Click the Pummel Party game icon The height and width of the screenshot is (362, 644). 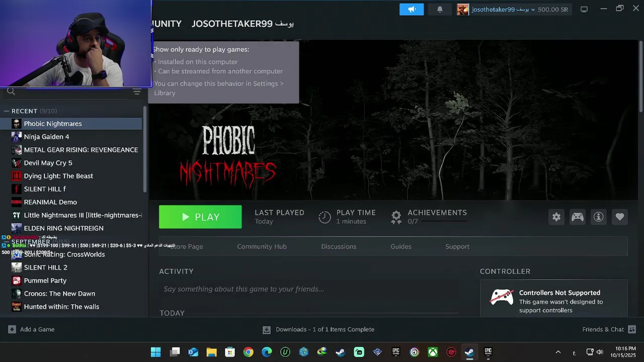[x=17, y=281]
